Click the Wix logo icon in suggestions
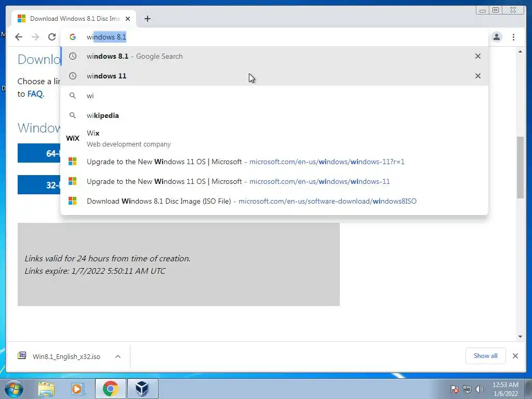 tap(73, 138)
